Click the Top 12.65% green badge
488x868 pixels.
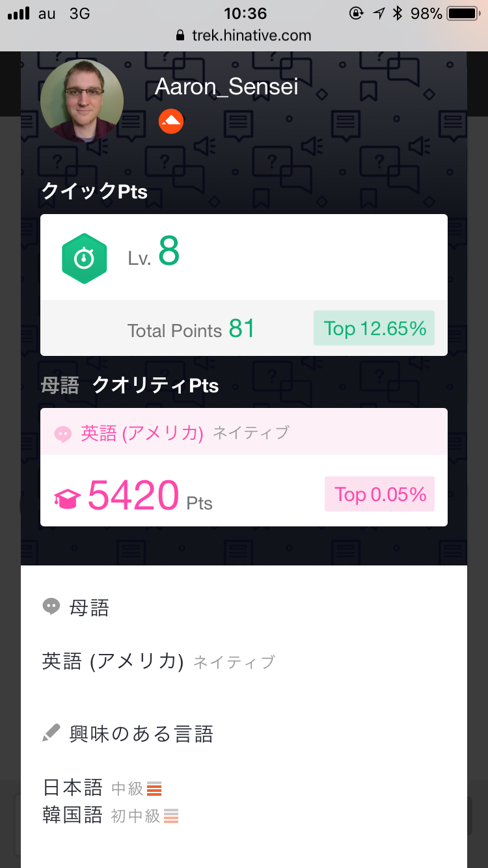pos(374,328)
